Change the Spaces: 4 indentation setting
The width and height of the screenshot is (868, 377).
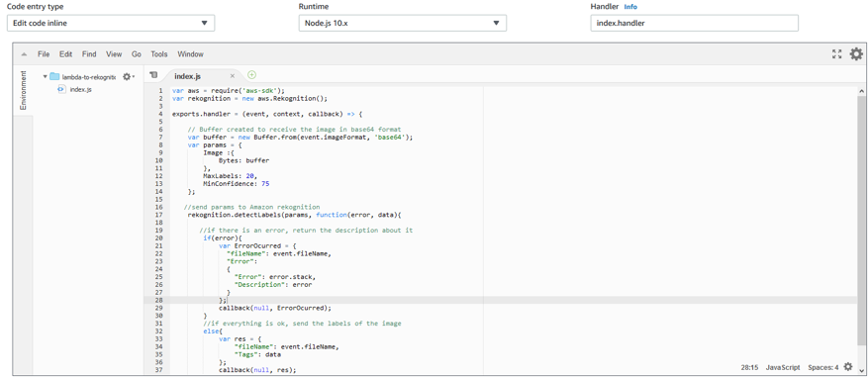point(823,367)
